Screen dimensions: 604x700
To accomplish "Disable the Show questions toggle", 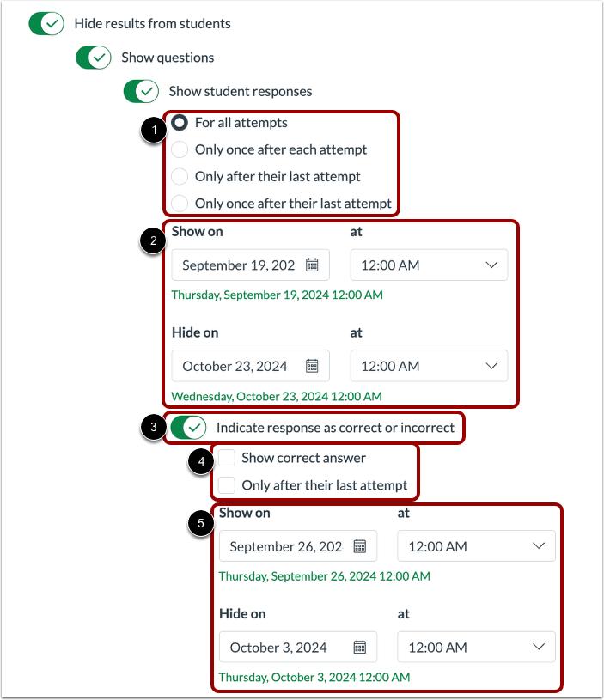I will pos(94,58).
